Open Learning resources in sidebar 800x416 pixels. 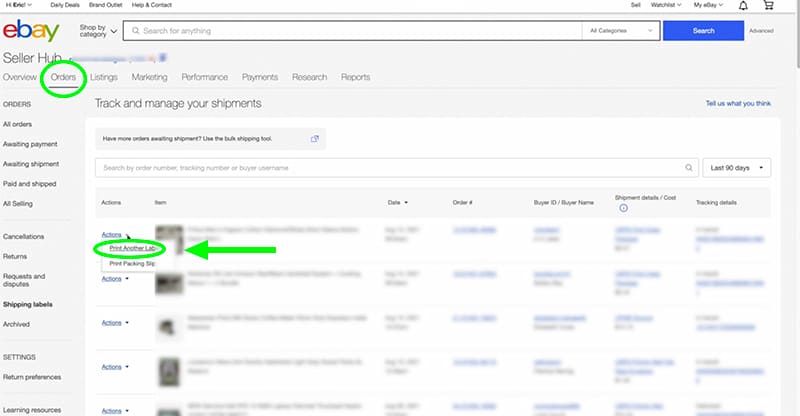tap(32, 410)
